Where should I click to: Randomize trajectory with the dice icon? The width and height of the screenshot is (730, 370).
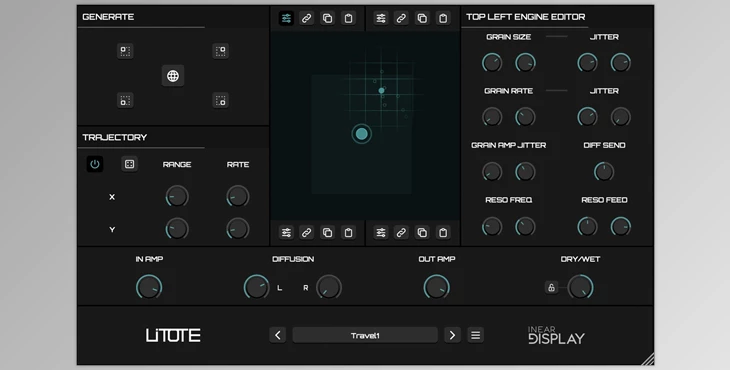129,164
